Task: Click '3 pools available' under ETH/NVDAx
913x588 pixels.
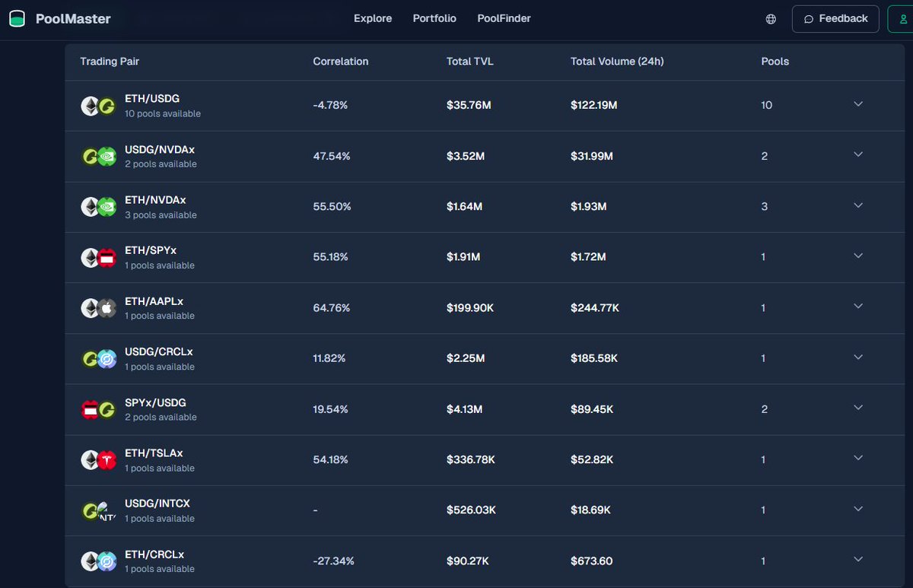Action: 161,215
